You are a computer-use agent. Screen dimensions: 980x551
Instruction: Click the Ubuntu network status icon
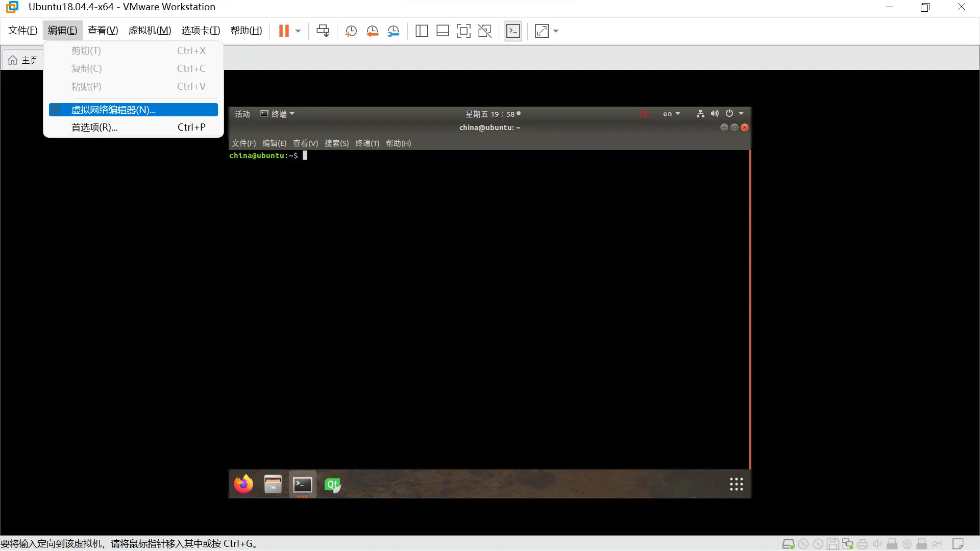click(x=700, y=114)
